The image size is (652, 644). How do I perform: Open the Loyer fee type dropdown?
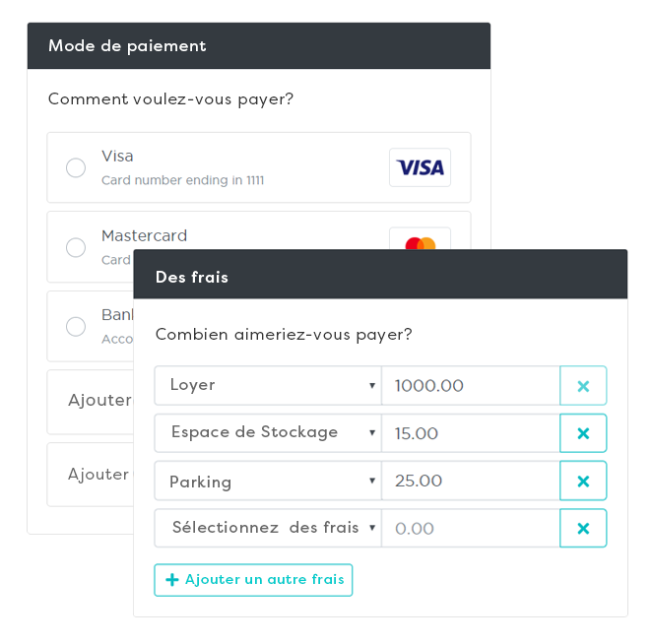coord(267,386)
